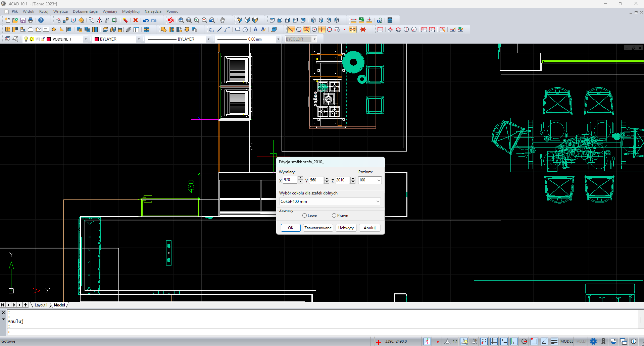Click the X dimension input field
The image size is (644, 346).
pos(290,180)
